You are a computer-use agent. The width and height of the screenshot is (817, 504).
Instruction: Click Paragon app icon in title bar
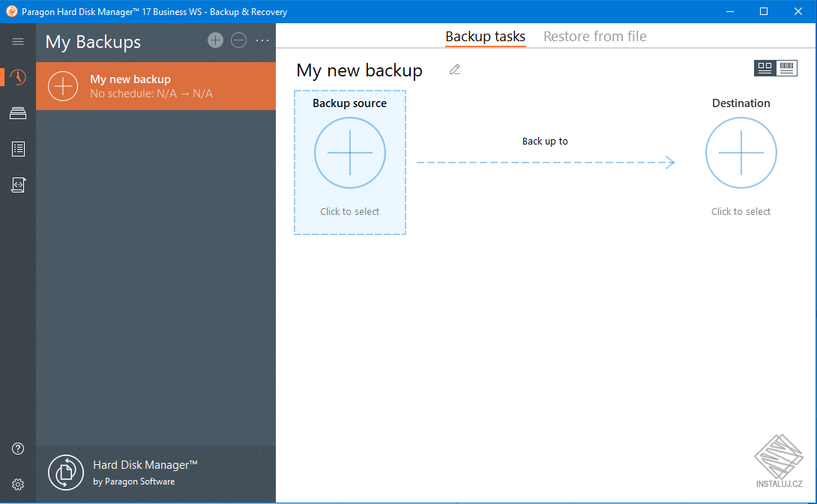coord(11,11)
